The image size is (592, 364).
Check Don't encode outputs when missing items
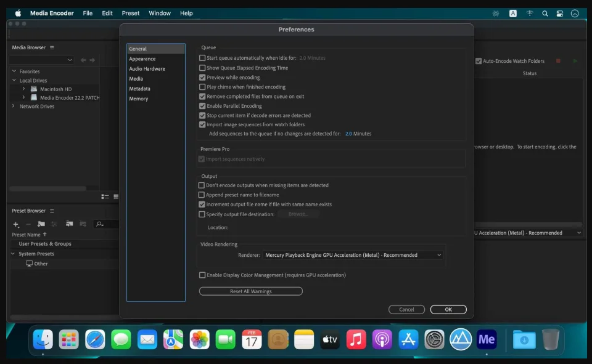point(202,185)
